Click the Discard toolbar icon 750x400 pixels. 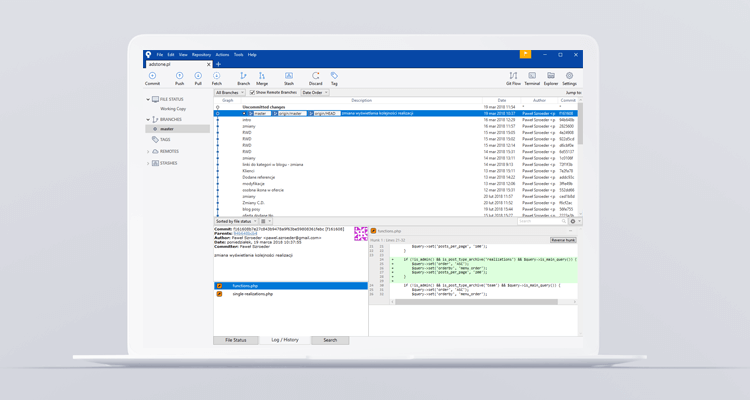[316, 78]
